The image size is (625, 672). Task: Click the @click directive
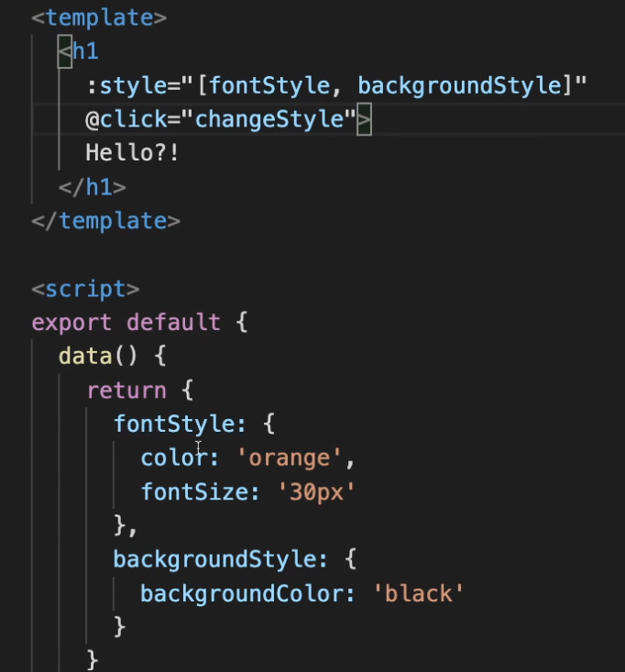click(x=126, y=119)
